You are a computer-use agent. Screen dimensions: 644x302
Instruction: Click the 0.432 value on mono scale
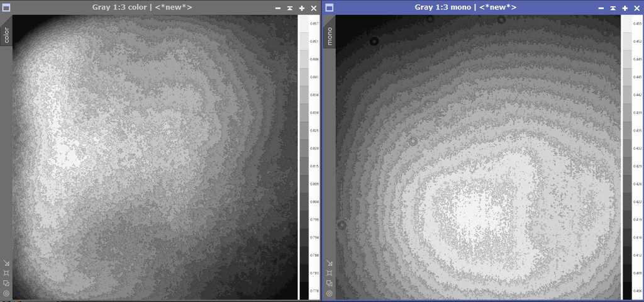tap(638, 148)
